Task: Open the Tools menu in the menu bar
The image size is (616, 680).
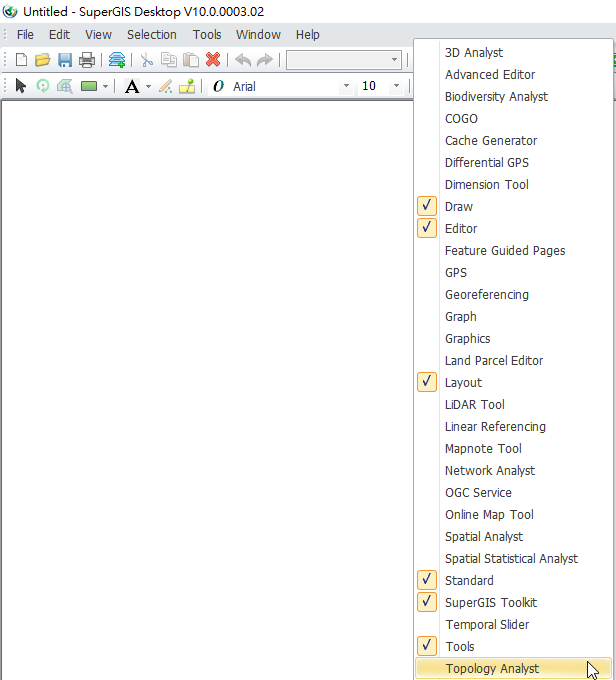Action: tap(207, 35)
